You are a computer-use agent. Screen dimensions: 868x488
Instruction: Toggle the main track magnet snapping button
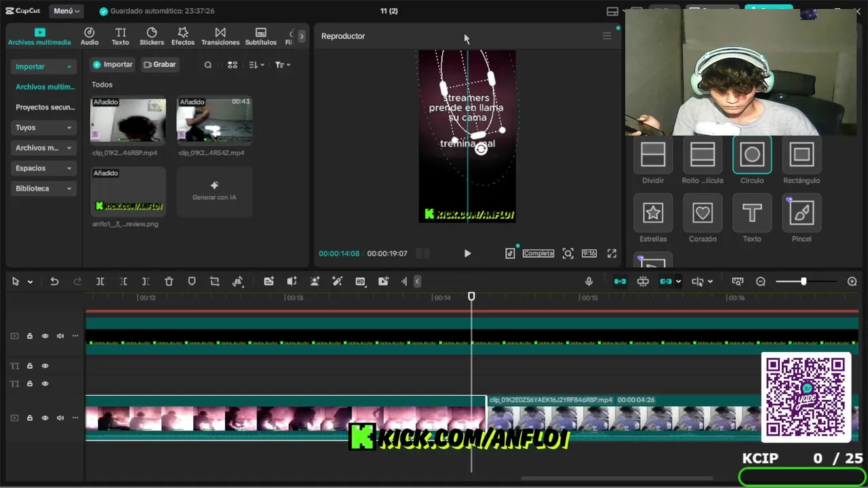[620, 281]
